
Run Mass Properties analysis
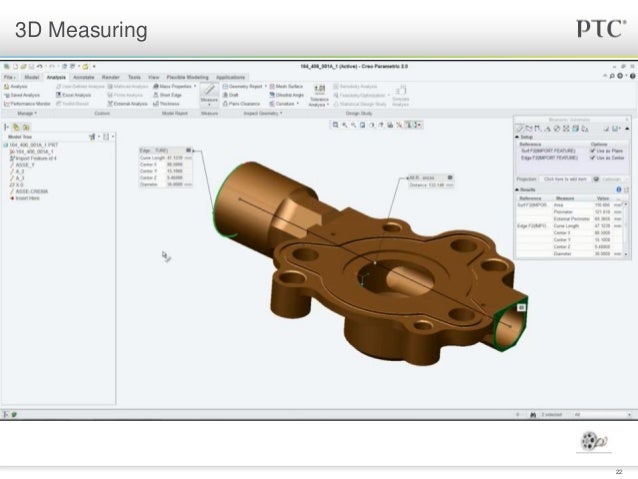(173, 86)
